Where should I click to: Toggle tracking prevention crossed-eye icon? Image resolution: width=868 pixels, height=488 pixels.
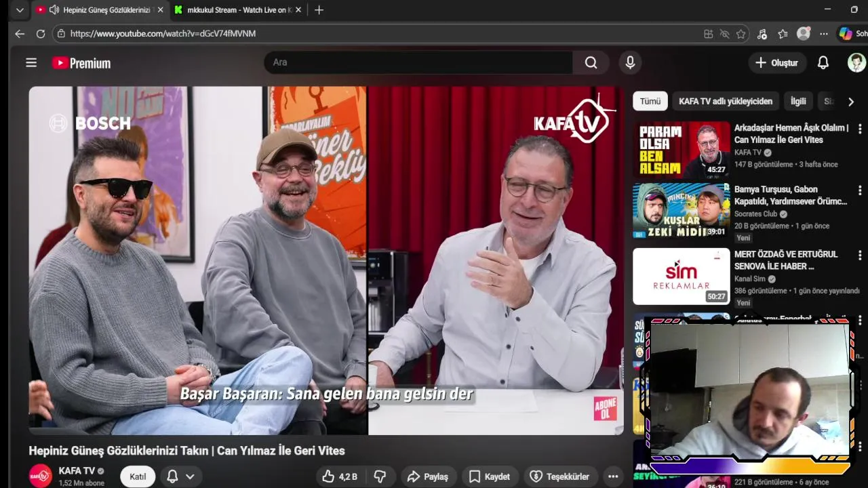point(724,33)
